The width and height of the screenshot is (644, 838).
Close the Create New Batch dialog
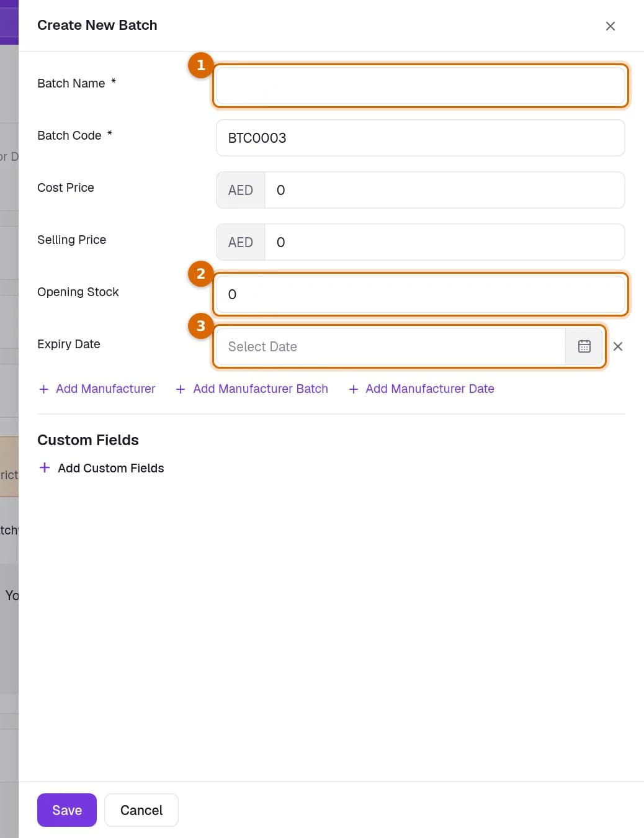610,26
